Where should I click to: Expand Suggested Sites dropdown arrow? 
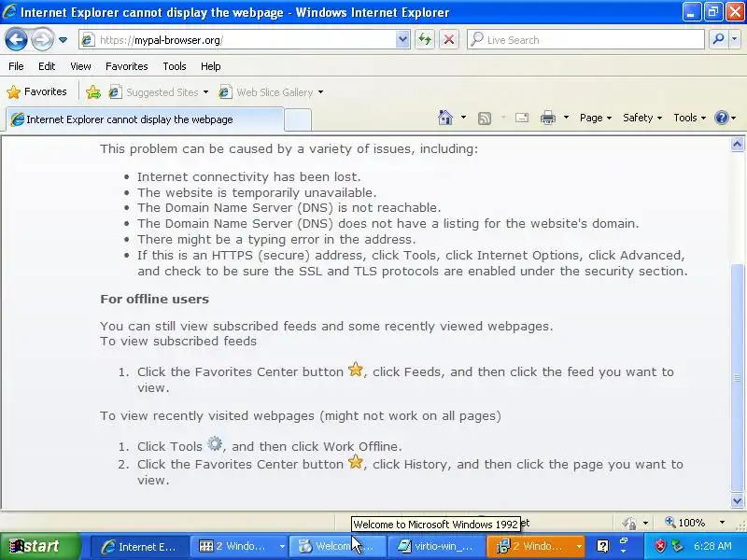(x=205, y=91)
